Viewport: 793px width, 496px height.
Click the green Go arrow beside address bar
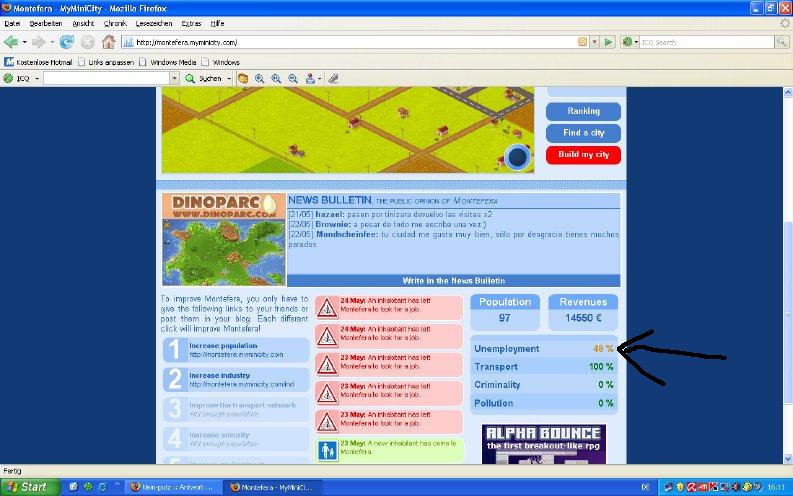(607, 42)
